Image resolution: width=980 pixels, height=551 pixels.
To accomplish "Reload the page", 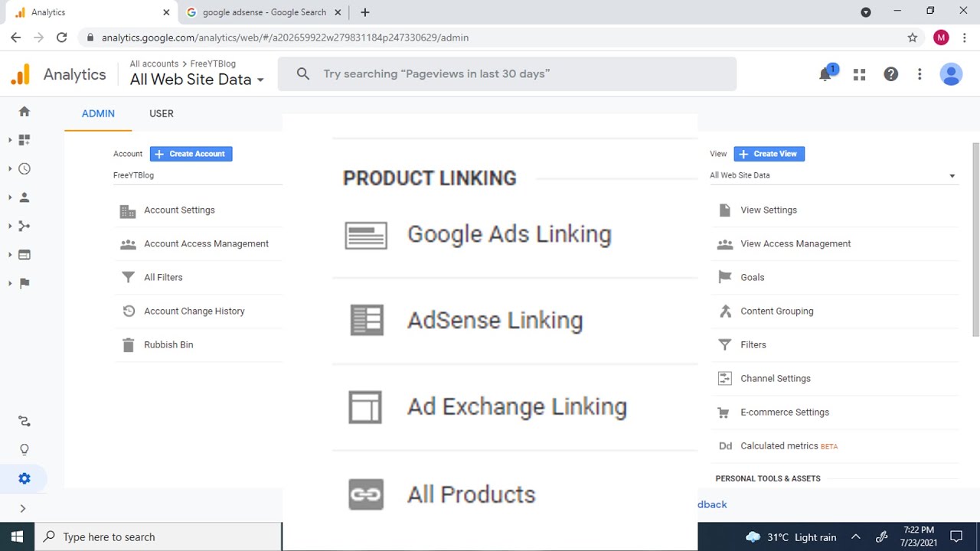I will (x=62, y=37).
